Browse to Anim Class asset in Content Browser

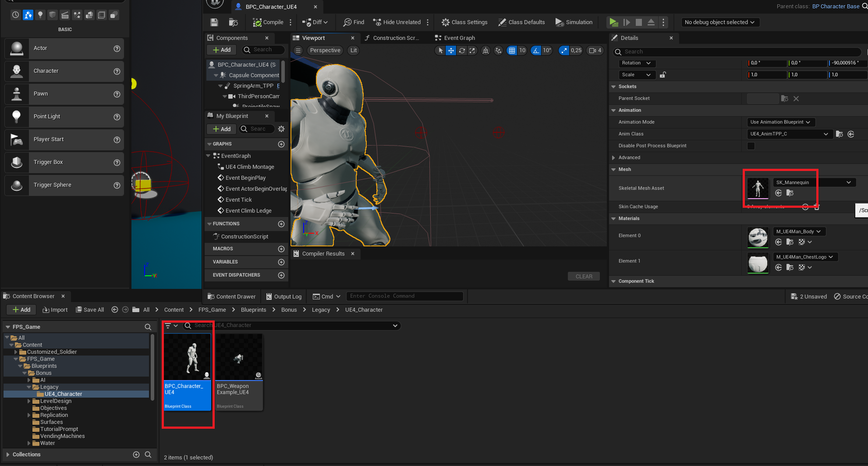(839, 134)
